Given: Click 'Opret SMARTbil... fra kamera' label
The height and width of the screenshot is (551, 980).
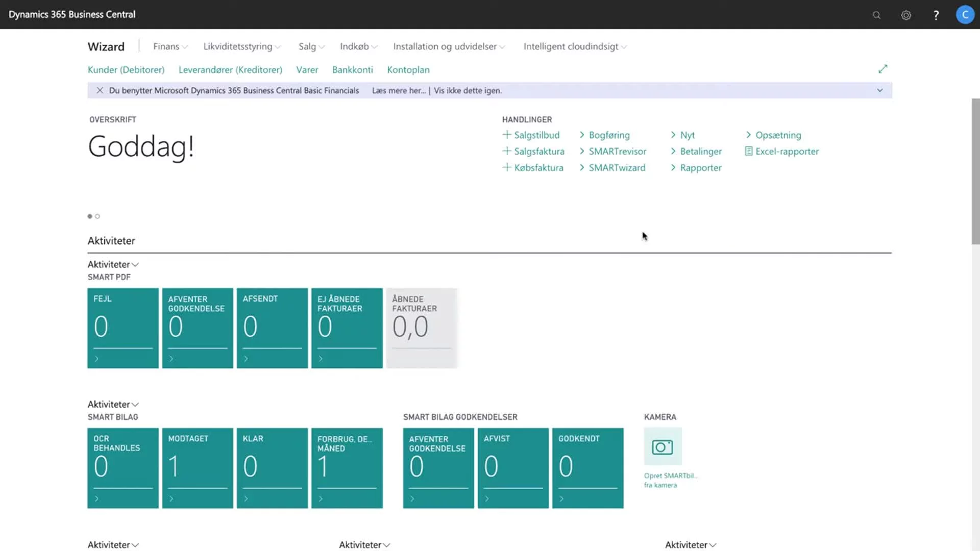Looking at the screenshot, I should click(x=671, y=480).
